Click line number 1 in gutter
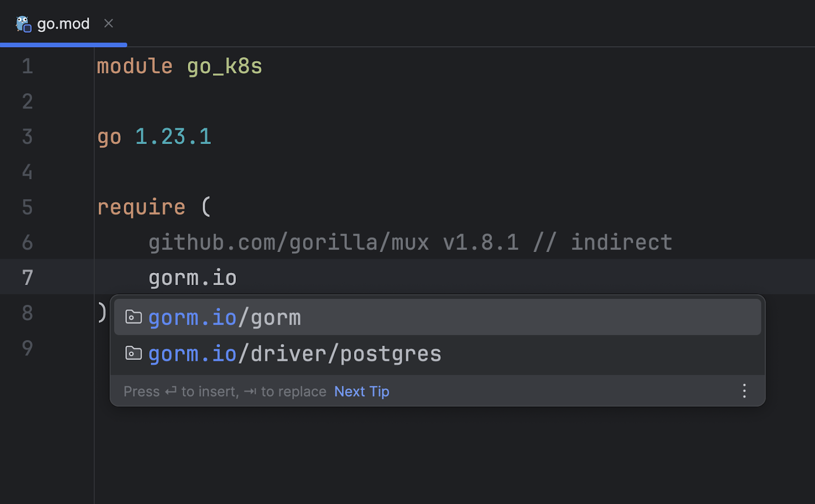 28,67
